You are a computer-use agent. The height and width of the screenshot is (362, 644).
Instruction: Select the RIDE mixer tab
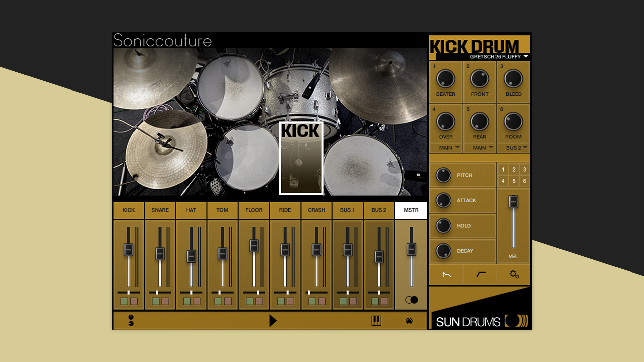coord(285,210)
